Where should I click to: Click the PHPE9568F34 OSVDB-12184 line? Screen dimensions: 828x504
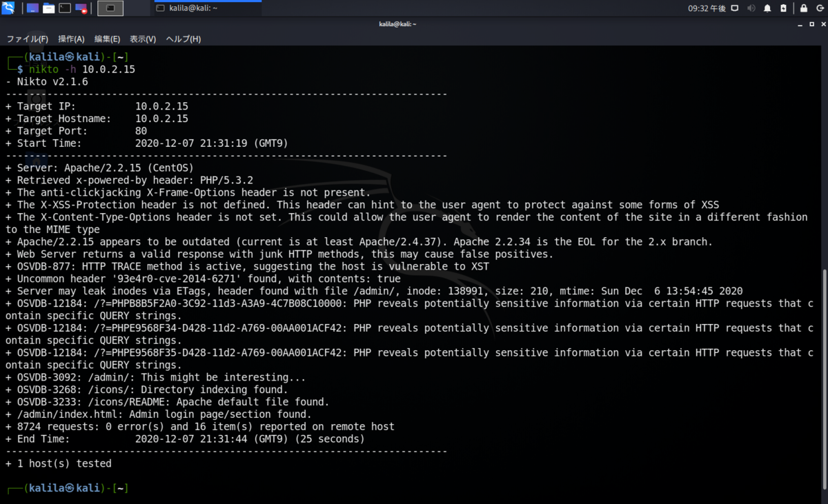409,334
